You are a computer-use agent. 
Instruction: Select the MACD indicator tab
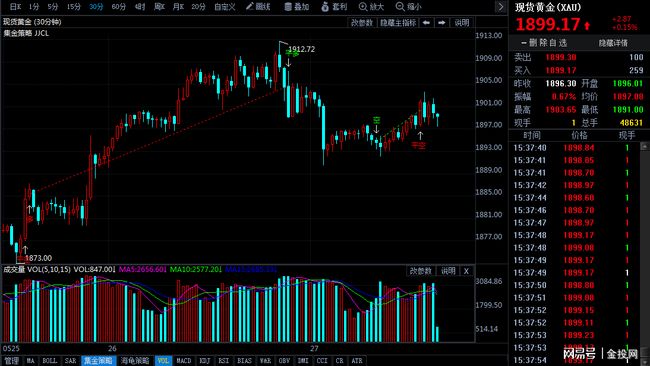184,361
